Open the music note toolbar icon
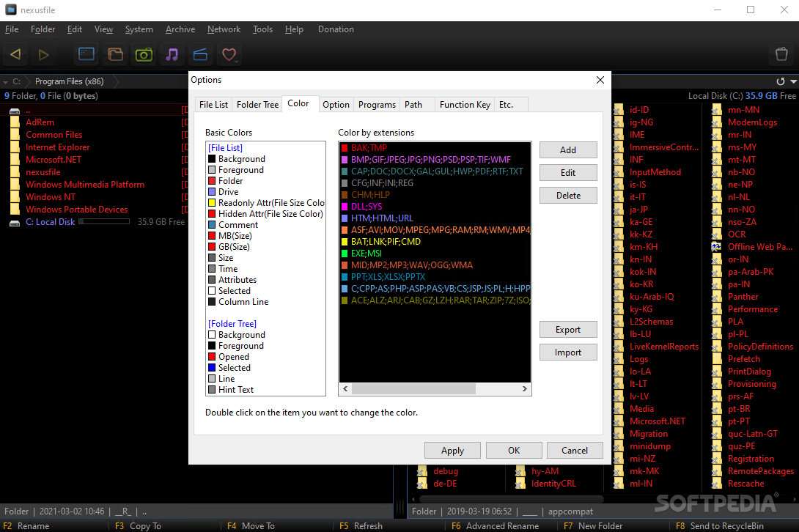Viewport: 799px width, 532px height. pyautogui.click(x=172, y=54)
